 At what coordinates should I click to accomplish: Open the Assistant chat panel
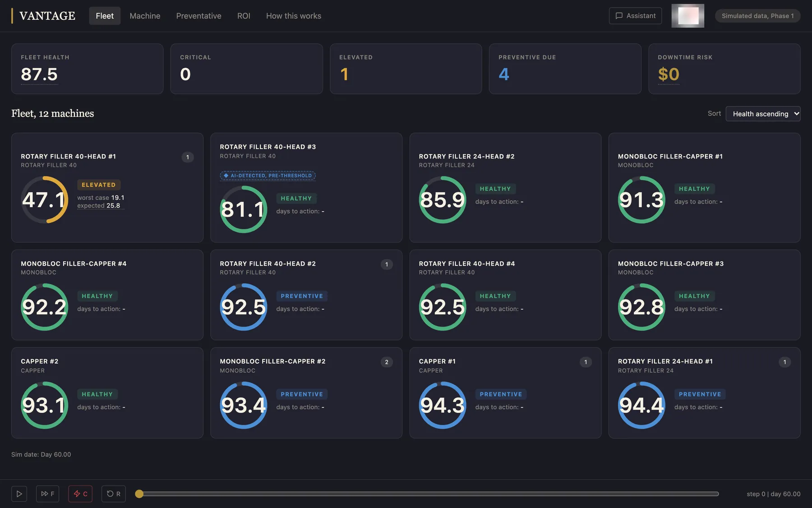tap(635, 16)
